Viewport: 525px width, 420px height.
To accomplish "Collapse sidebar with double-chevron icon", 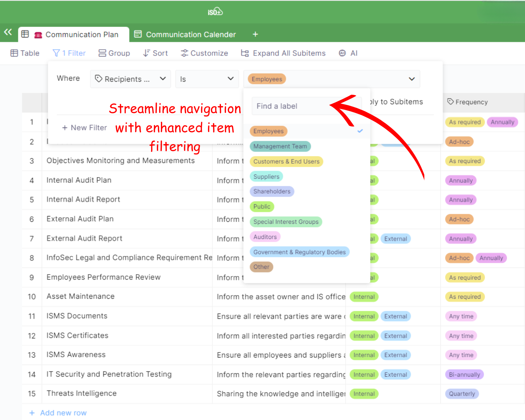I will 8,32.
